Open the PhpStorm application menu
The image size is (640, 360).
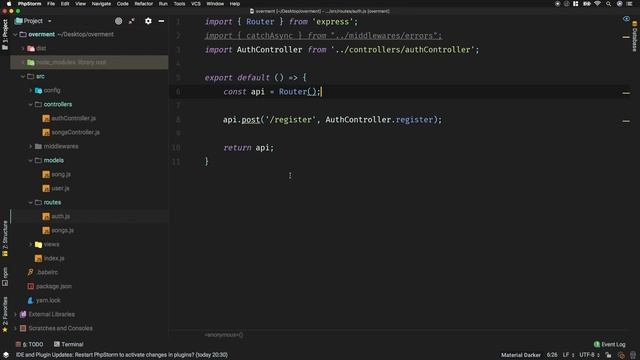click(x=29, y=4)
